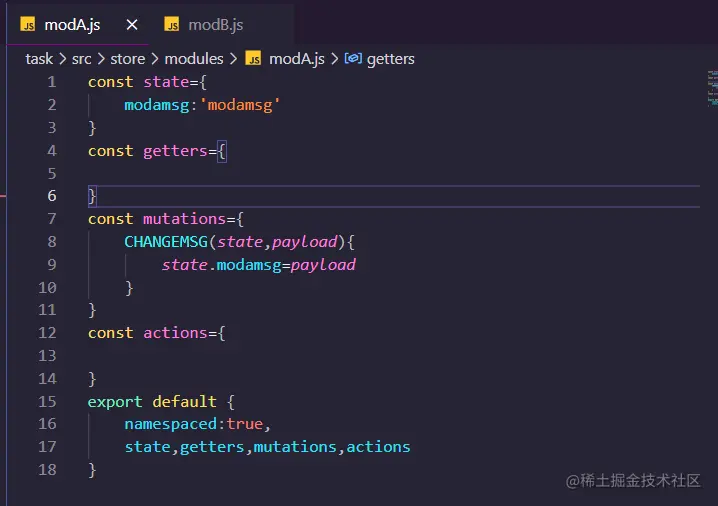Expand the chevron after modA.js breadcrumb
Screen dimensions: 718x506
(x=335, y=59)
